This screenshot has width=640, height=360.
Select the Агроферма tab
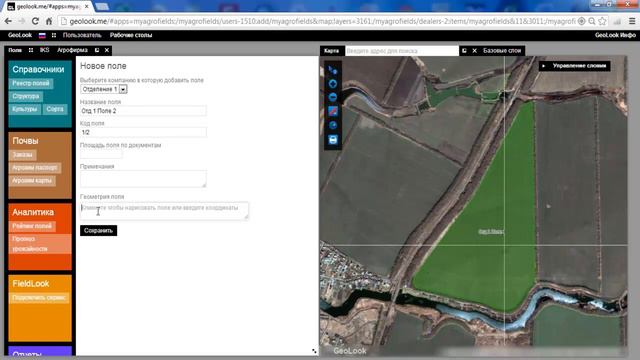coord(72,50)
